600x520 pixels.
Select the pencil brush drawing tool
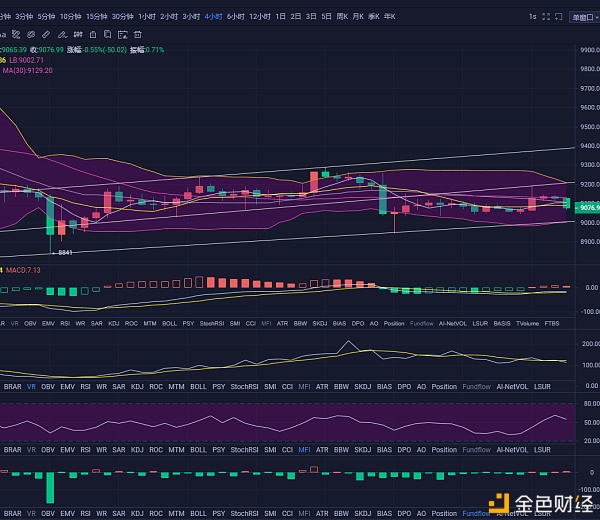click(62, 35)
